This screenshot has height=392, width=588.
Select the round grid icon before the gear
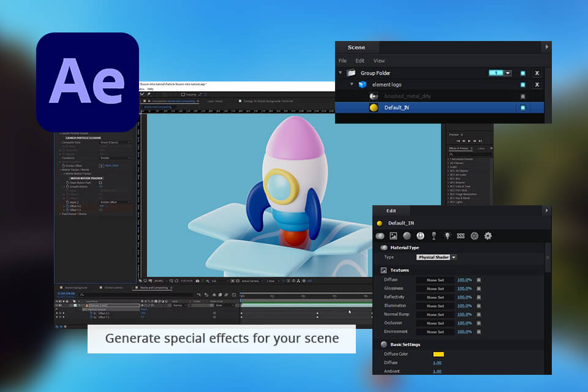tap(474, 236)
